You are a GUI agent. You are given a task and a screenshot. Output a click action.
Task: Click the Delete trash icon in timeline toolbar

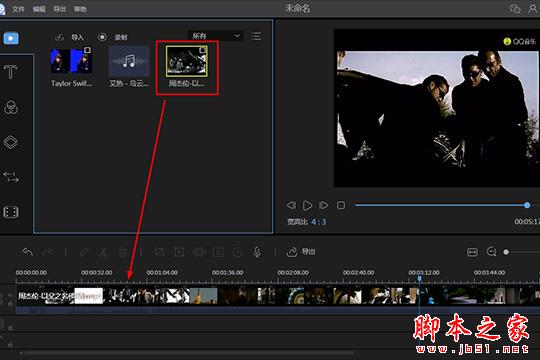(123, 252)
